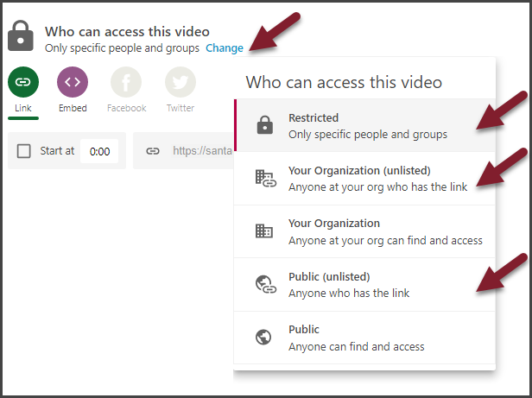Screen dimensions: 532x398
Task: Choose Your Organization find and access option
Action: point(364,231)
